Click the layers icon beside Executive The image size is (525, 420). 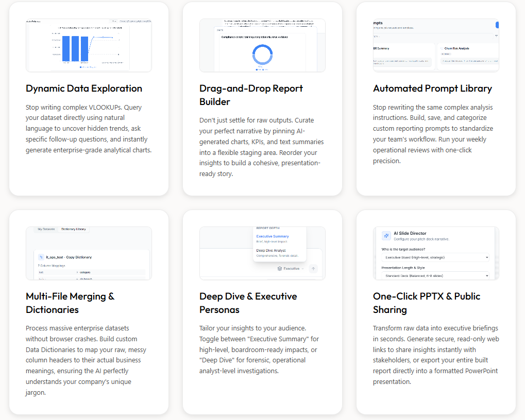click(279, 269)
